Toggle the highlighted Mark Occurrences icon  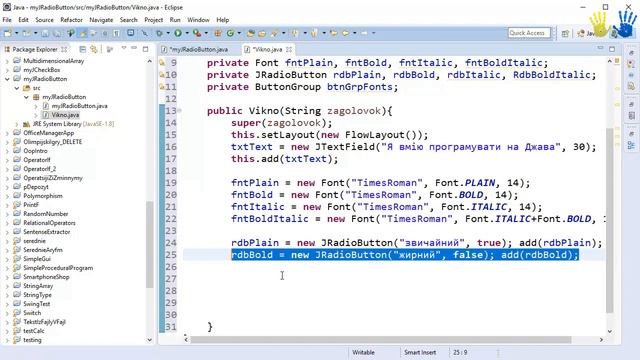[x=83, y=33]
